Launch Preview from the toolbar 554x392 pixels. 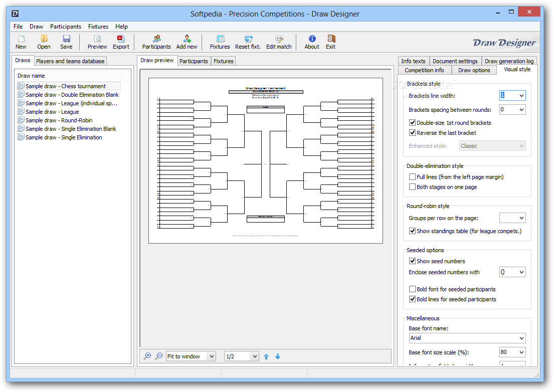pos(97,42)
